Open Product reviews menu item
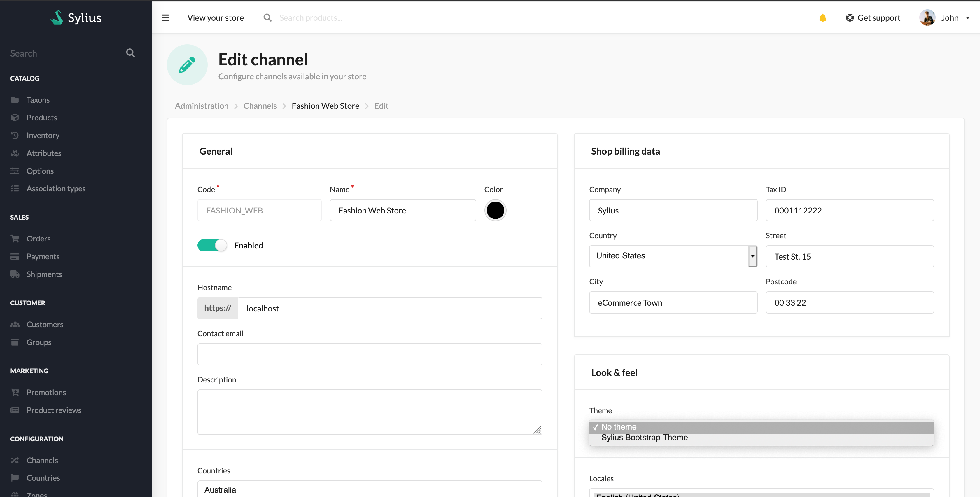980x497 pixels. click(54, 410)
